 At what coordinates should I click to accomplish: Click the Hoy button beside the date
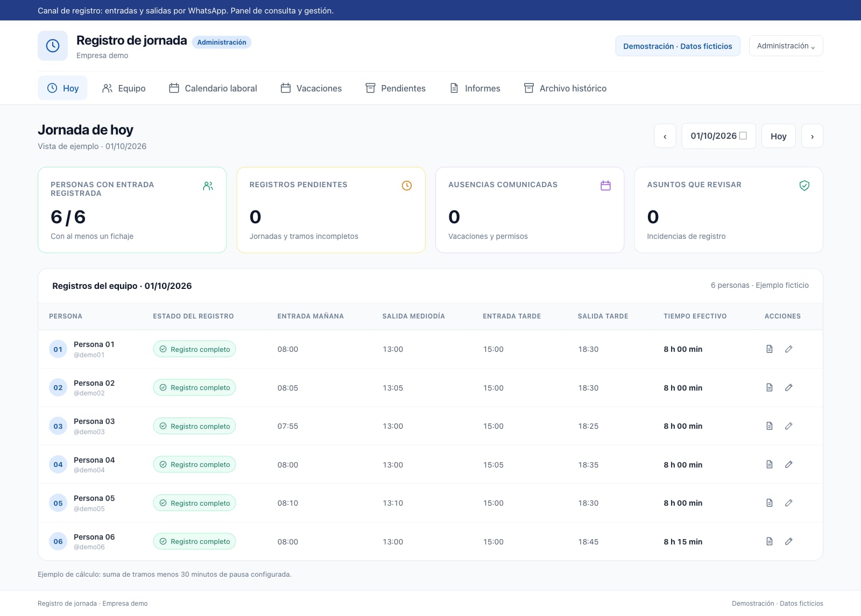click(x=778, y=136)
